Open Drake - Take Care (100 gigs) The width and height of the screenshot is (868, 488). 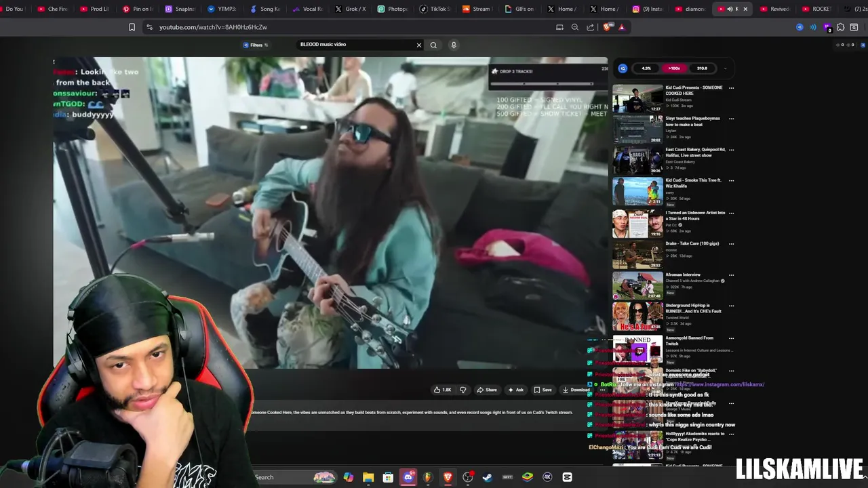[x=692, y=243]
